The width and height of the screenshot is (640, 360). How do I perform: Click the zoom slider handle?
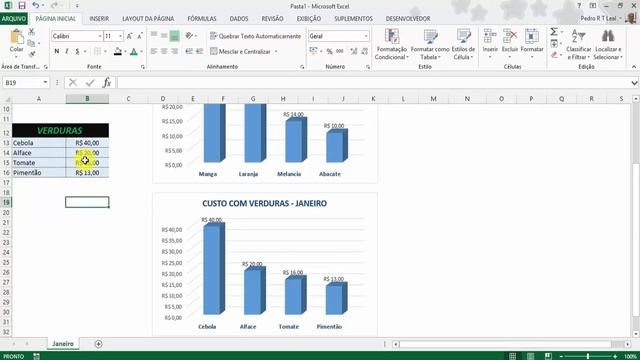pos(588,356)
